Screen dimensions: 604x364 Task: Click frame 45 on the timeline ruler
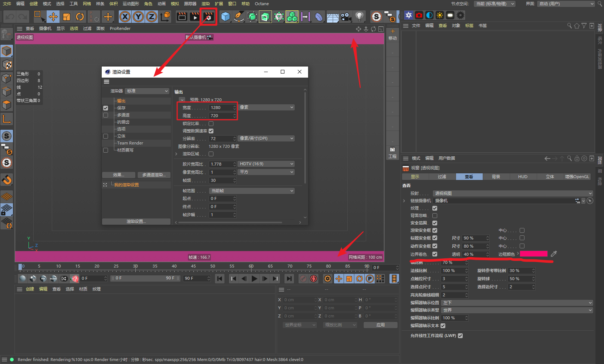(x=193, y=266)
